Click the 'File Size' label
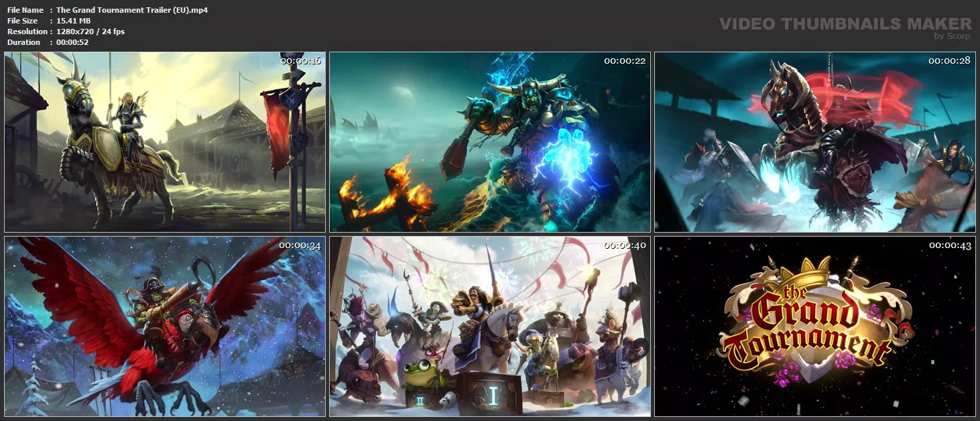Screen dimensions: 980x421 tap(22, 21)
